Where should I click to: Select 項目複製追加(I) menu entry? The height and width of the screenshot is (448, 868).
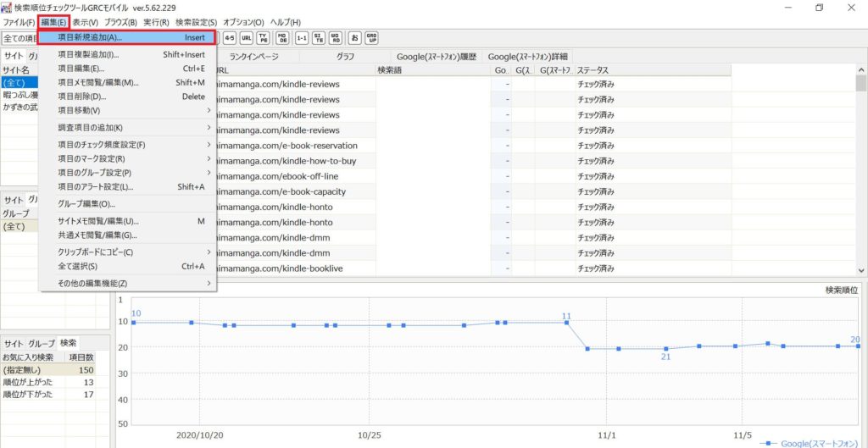[127, 55]
